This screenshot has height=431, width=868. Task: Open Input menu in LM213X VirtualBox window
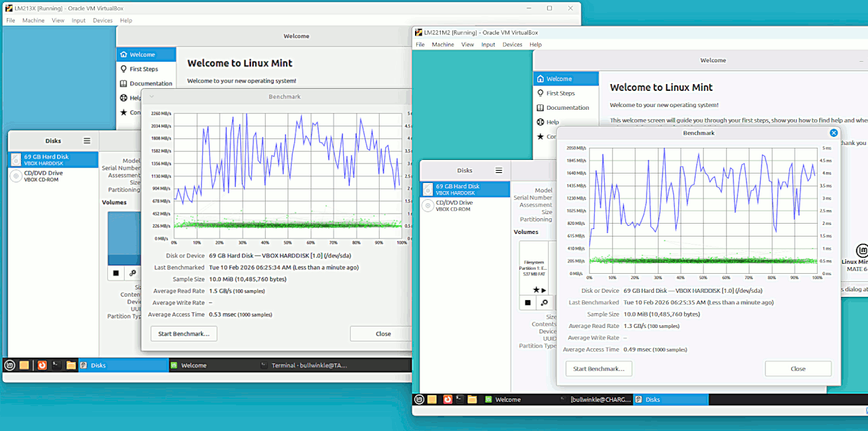pyautogui.click(x=79, y=20)
